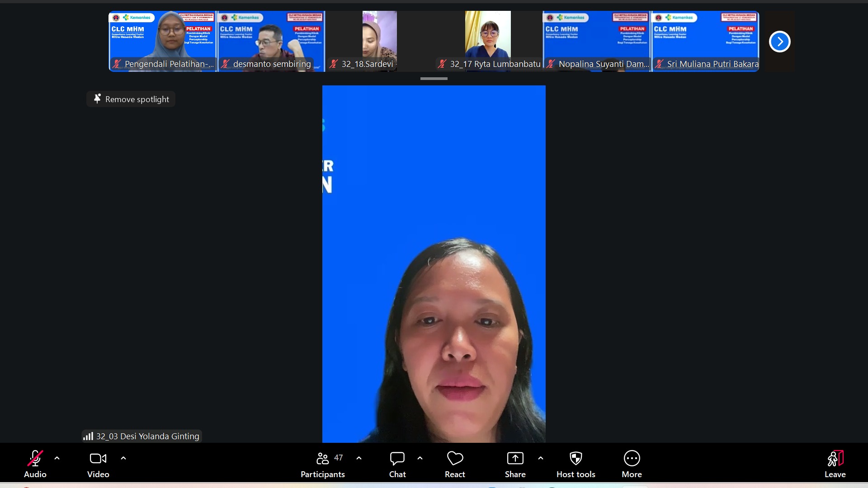Click the Share screen icon
Image resolution: width=868 pixels, height=488 pixels.
[x=515, y=459]
